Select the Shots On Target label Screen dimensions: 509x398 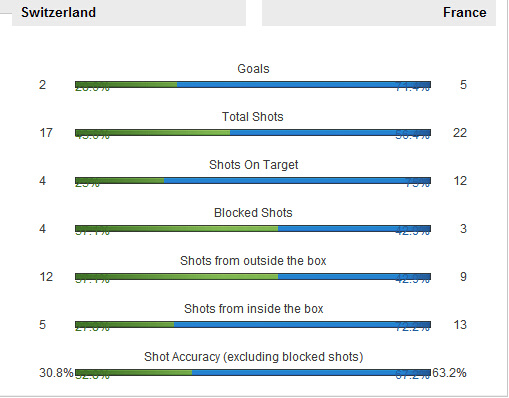[x=253, y=165]
